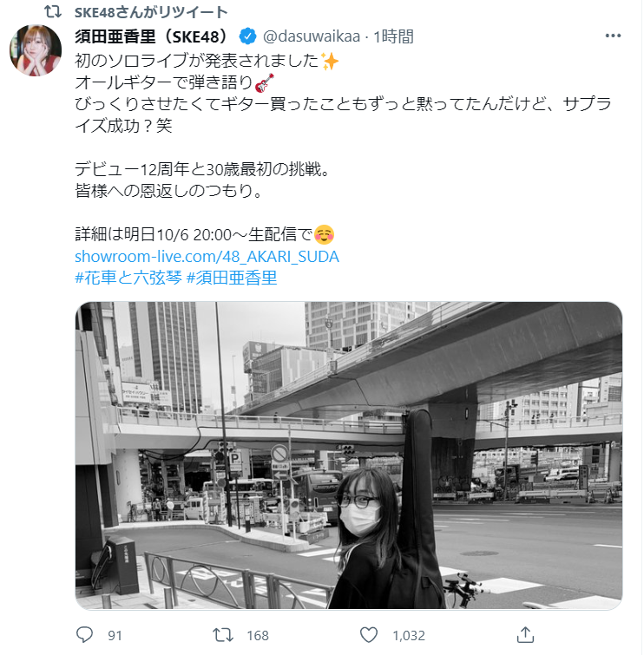644x655 pixels.
Task: Click the 91 replies count
Action: [115, 635]
